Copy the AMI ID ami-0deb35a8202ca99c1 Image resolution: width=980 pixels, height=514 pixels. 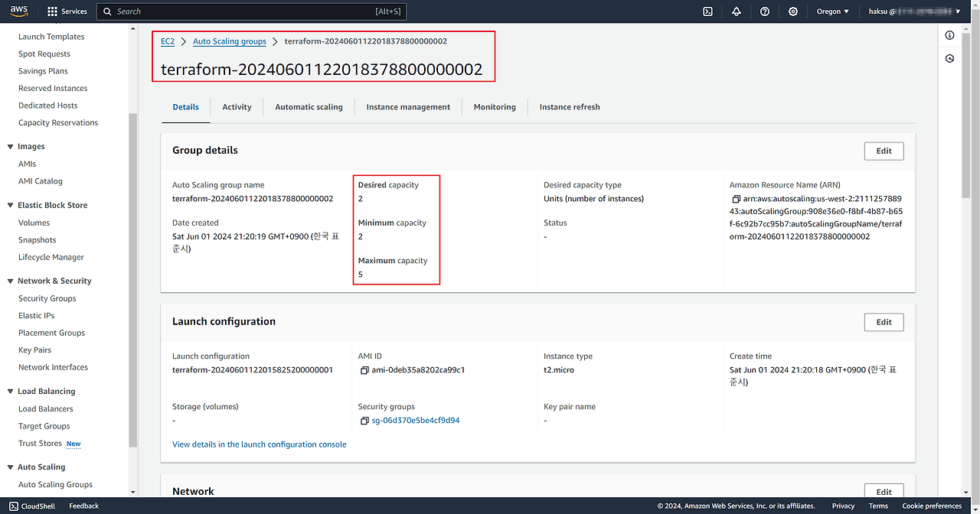(x=364, y=370)
